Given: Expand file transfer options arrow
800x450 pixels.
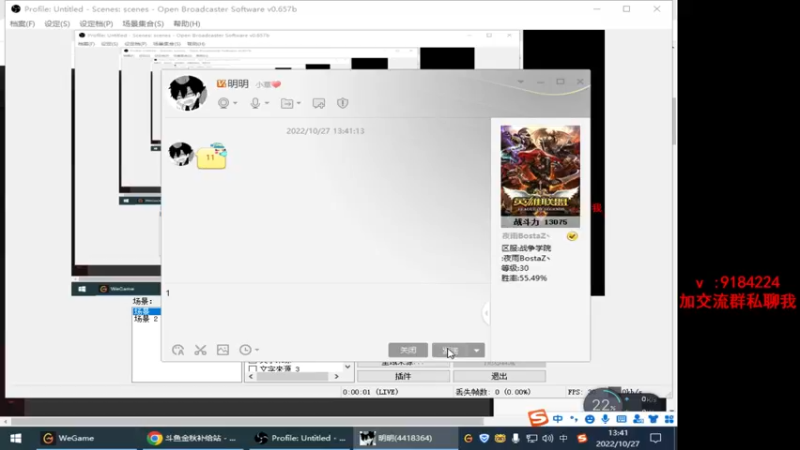Looking at the screenshot, I should pos(299,104).
